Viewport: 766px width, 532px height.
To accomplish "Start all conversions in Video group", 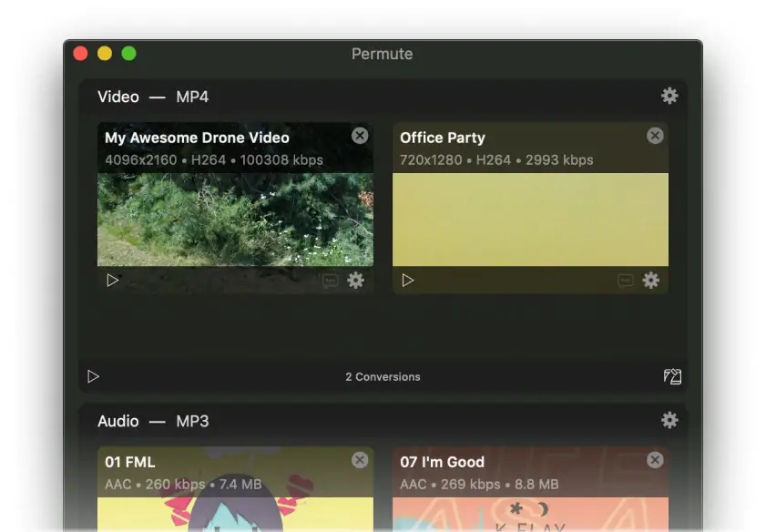I will click(x=93, y=376).
